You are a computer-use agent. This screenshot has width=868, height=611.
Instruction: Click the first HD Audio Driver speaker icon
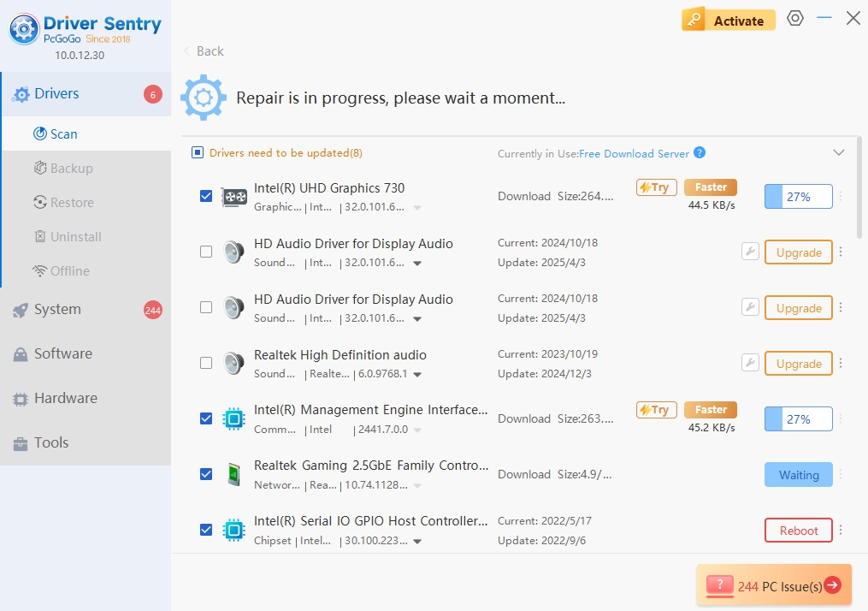tap(234, 252)
